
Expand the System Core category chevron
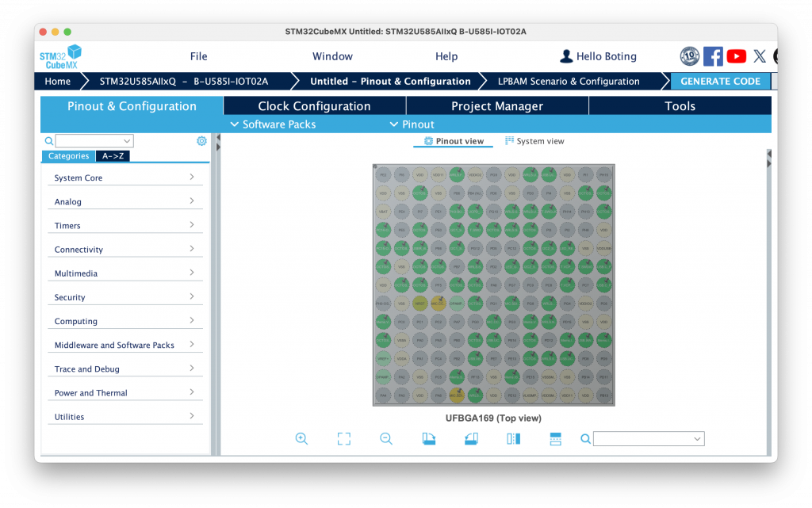[192, 177]
